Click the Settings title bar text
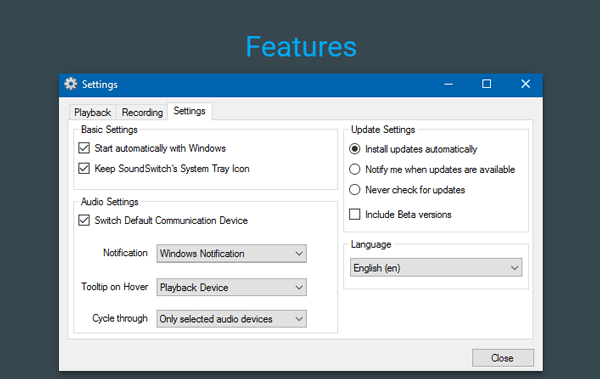The width and height of the screenshot is (600, 379). tap(100, 84)
